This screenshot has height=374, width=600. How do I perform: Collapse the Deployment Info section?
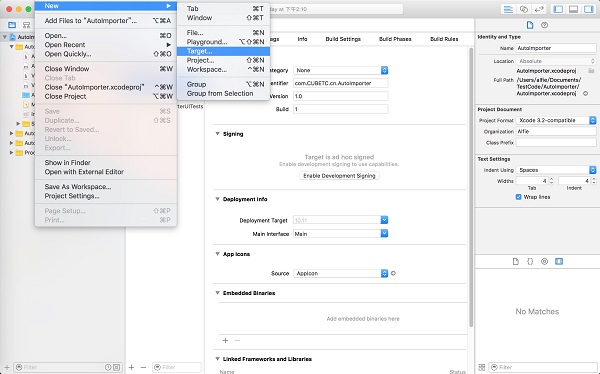pos(217,199)
